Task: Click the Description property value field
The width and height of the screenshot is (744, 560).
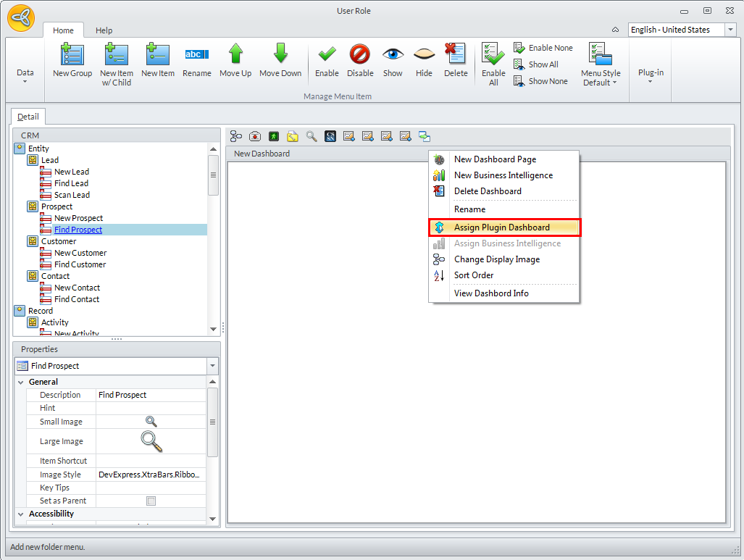Action: coord(151,395)
